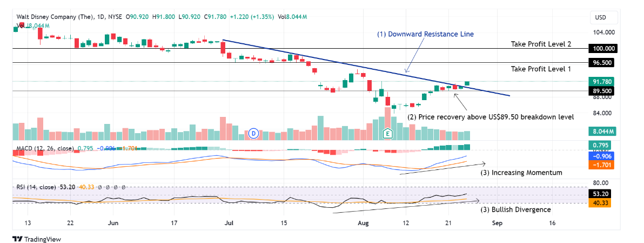Click the 91.780 current price label
The height and width of the screenshot is (243, 644).
(x=600, y=81)
